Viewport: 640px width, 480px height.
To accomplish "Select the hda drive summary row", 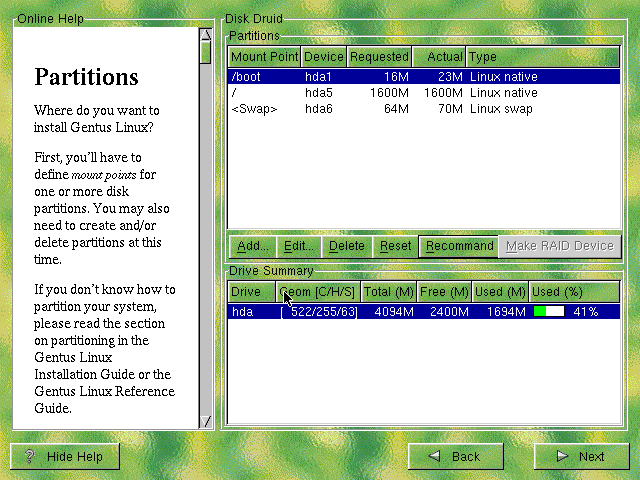I will click(424, 312).
